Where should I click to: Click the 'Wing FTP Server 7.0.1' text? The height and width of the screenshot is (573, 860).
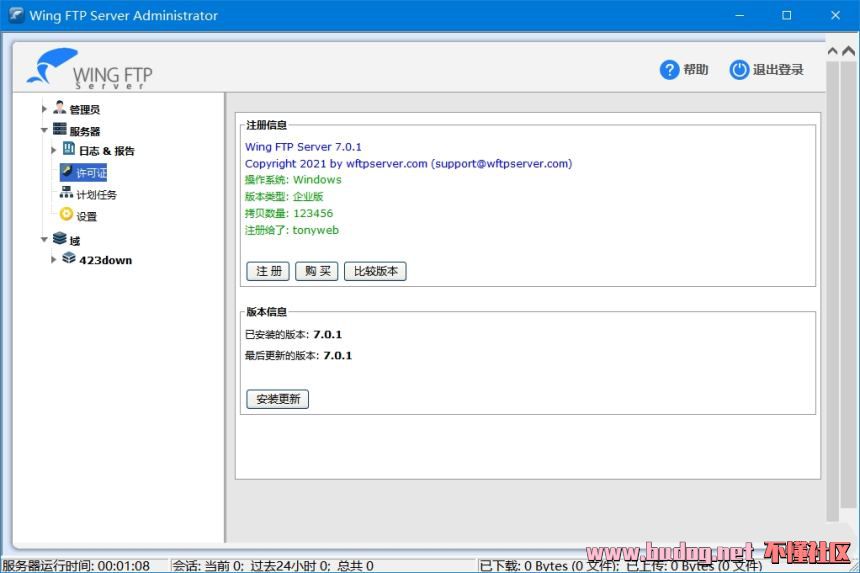coord(303,147)
